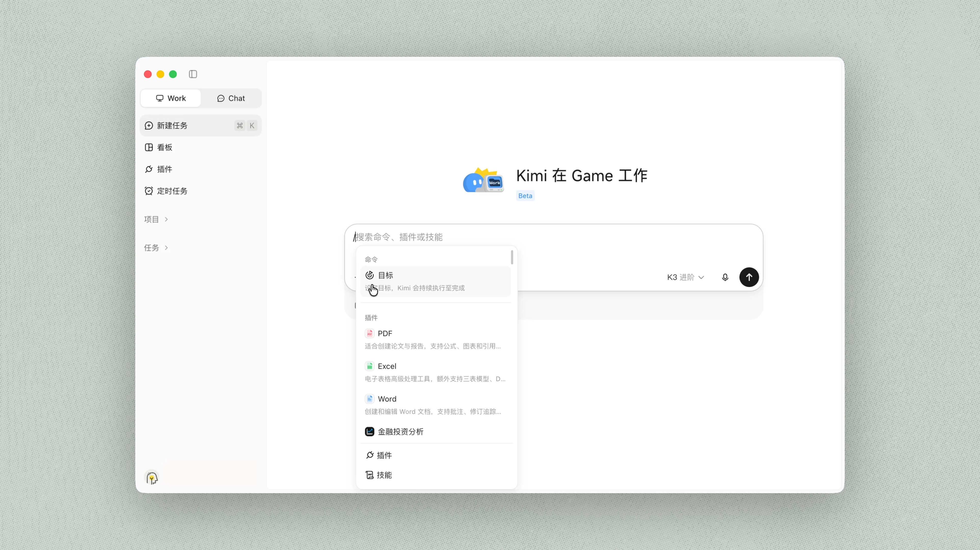The image size is (980, 550).
Task: Click the 技能 scroll icon
Action: click(369, 475)
